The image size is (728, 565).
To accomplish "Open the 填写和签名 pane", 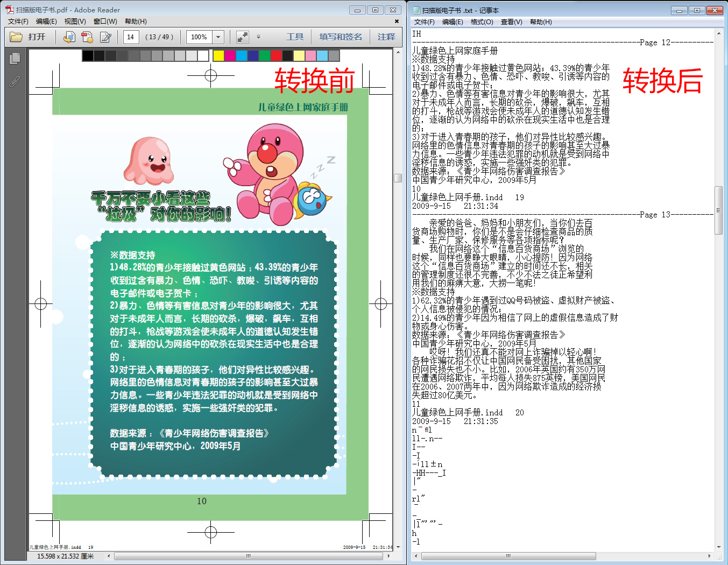I will point(341,37).
